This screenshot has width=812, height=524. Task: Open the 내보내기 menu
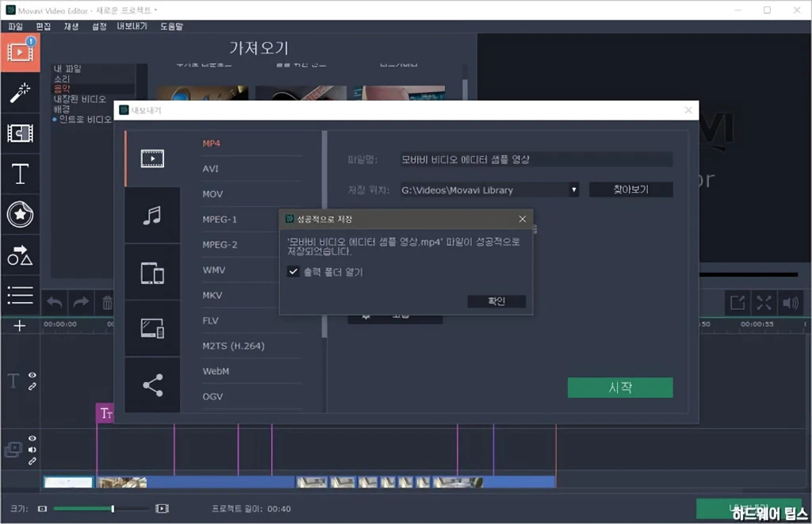132,26
